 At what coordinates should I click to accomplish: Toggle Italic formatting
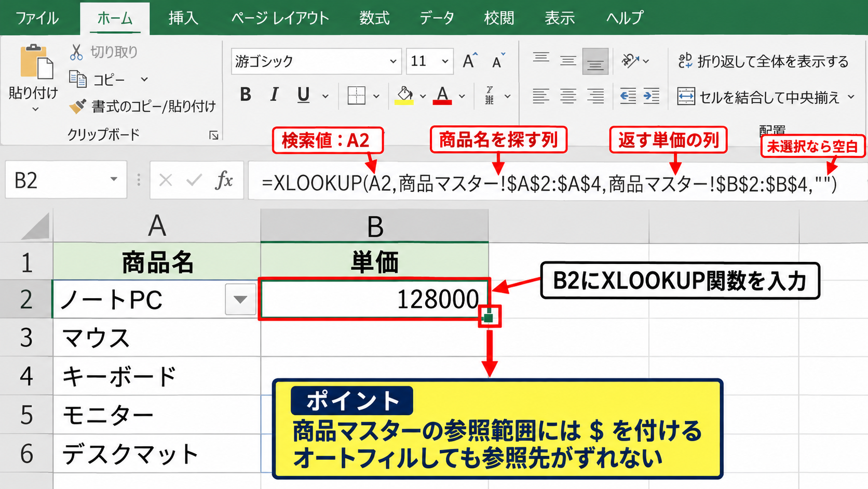(x=274, y=95)
